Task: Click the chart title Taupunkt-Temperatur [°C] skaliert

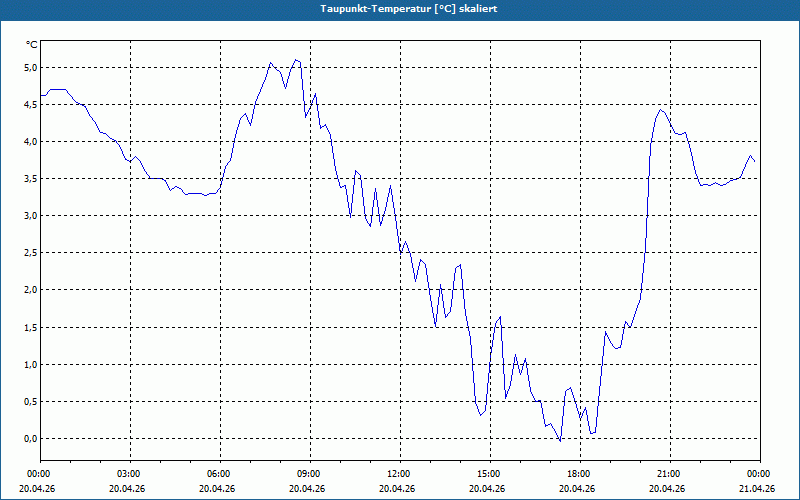Action: 408,9
